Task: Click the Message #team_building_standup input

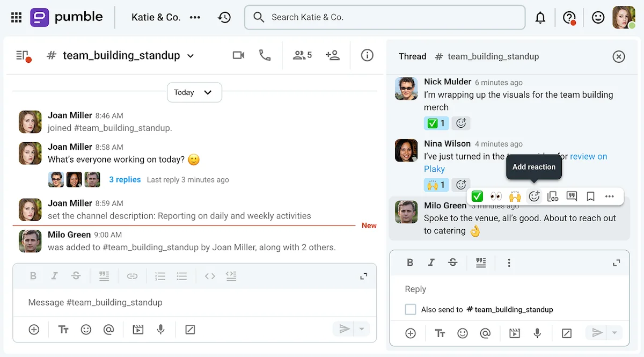Action: pos(194,302)
